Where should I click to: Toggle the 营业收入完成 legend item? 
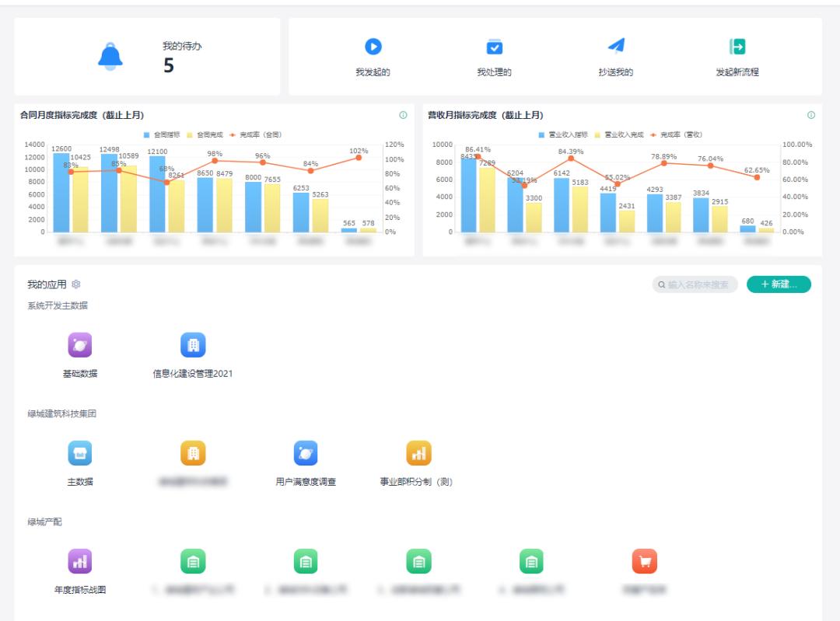coord(619,135)
